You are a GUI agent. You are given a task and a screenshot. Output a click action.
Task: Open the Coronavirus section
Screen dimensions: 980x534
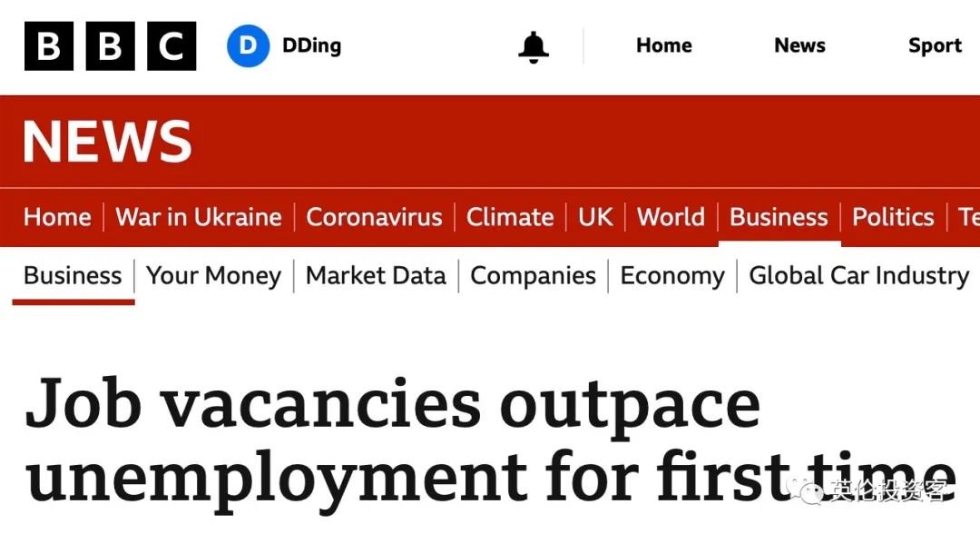(375, 217)
